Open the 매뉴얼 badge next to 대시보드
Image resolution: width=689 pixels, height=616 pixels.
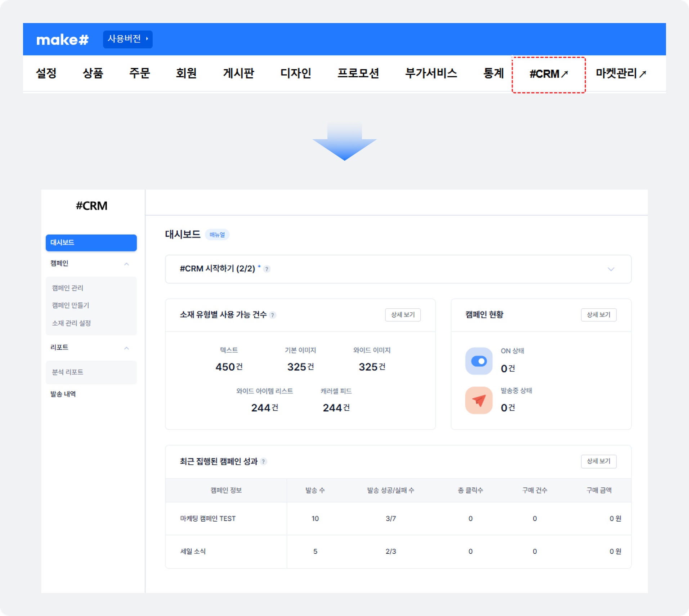pos(217,235)
